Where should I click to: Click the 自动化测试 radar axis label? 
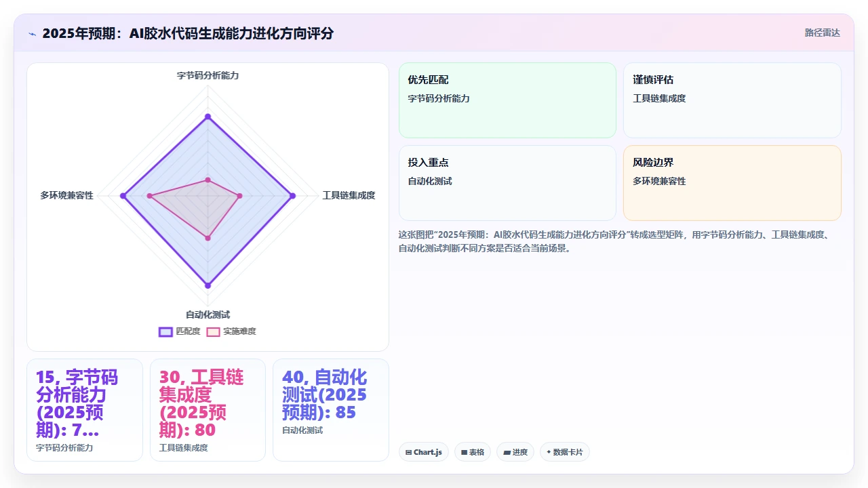coord(208,314)
